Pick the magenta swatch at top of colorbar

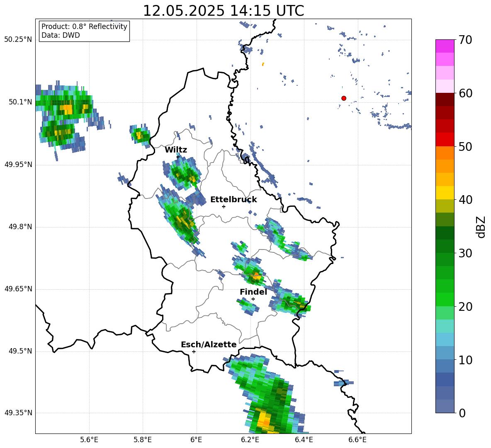tap(445, 46)
